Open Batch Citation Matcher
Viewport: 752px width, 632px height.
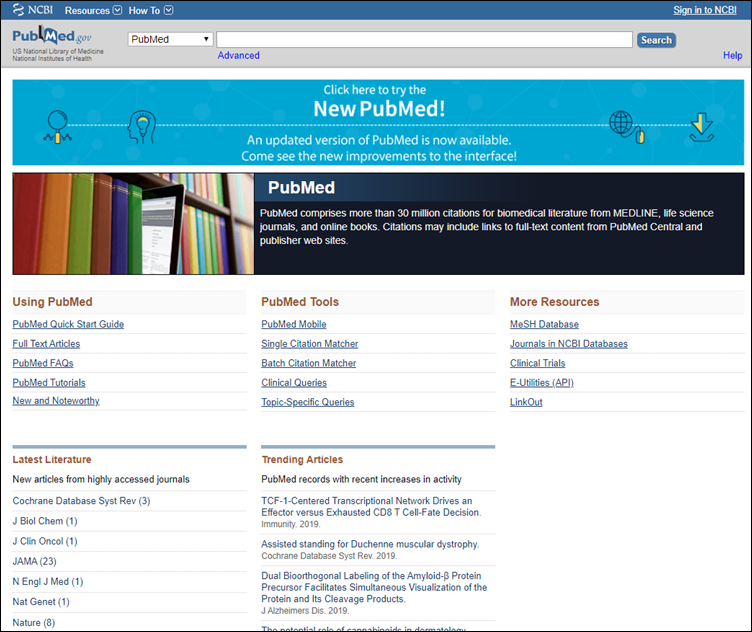(x=308, y=363)
